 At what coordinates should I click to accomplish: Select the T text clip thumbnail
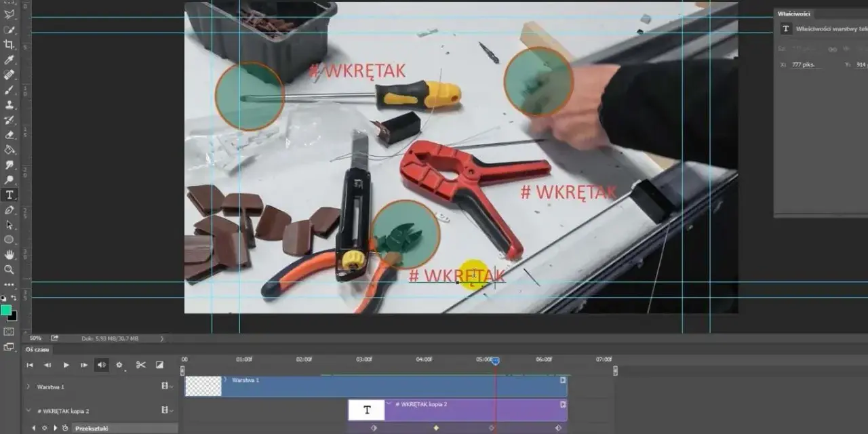point(367,410)
